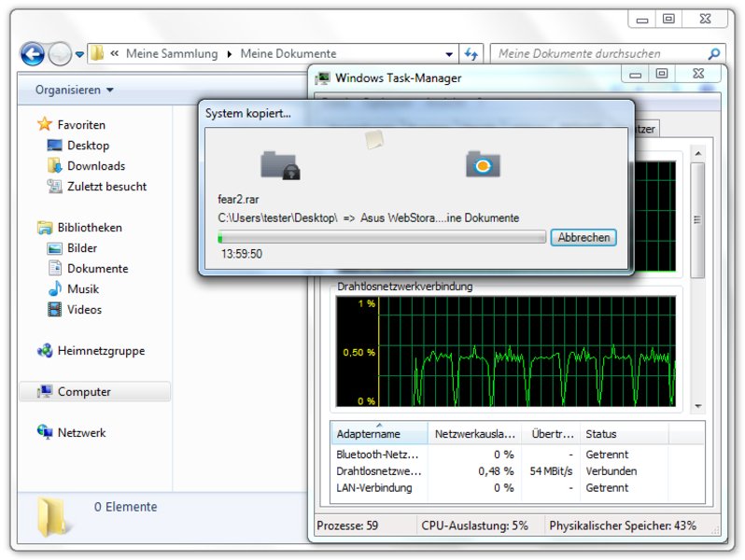Click the copy path text line
This screenshot has width=745, height=560.
pyautogui.click(x=368, y=218)
